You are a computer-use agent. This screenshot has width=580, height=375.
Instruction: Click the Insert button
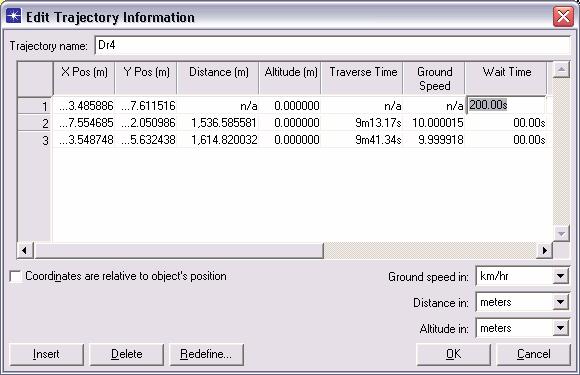point(46,354)
